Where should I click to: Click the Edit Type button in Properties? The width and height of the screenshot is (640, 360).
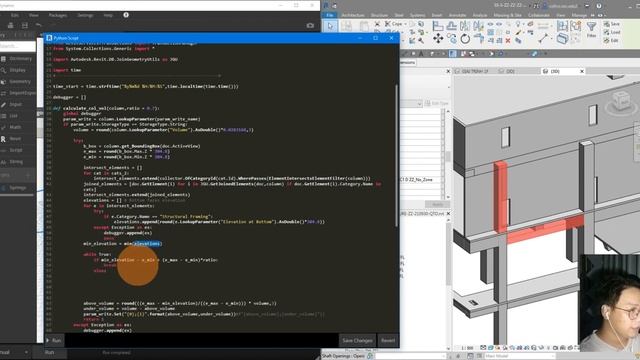pyautogui.click(x=437, y=104)
